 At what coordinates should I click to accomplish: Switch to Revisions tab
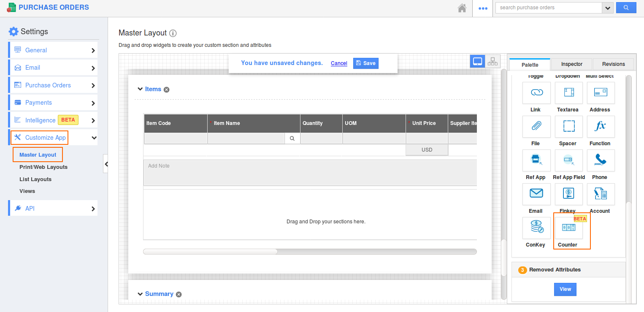point(613,64)
